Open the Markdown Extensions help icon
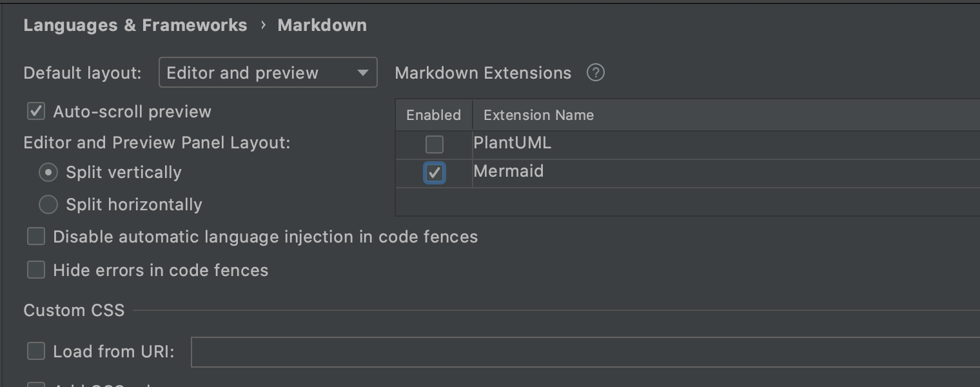The height and width of the screenshot is (387, 980). [x=596, y=73]
